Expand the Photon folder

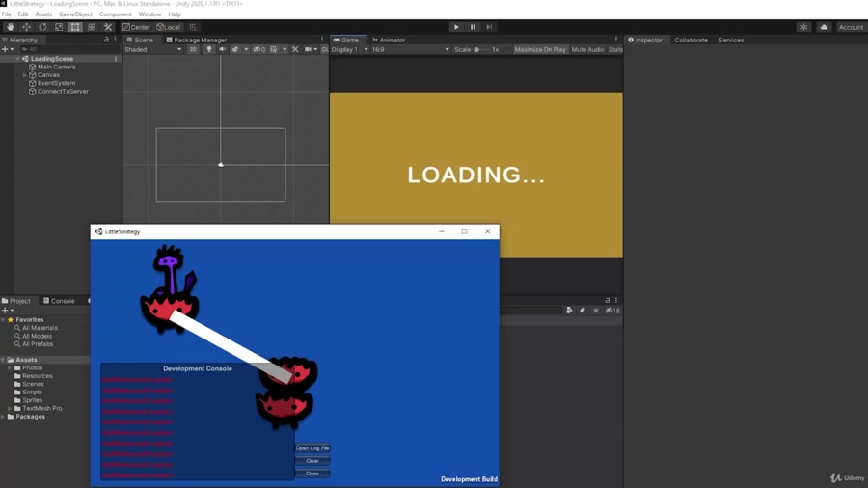tap(10, 368)
